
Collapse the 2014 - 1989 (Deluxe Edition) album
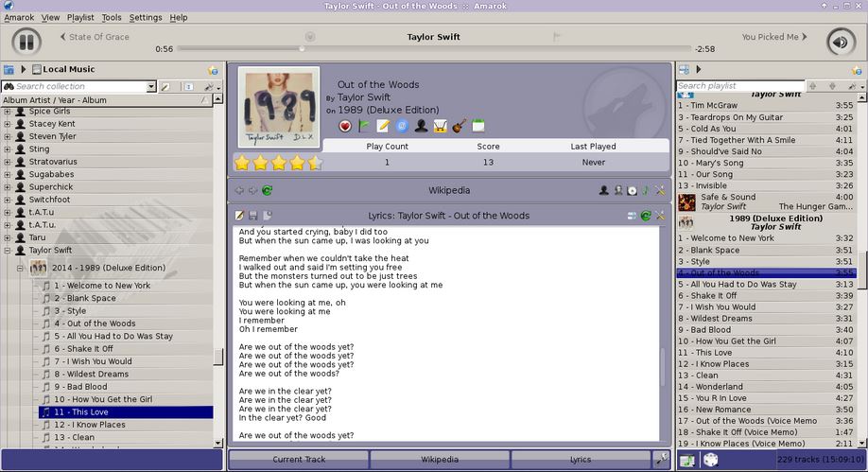pyautogui.click(x=20, y=268)
